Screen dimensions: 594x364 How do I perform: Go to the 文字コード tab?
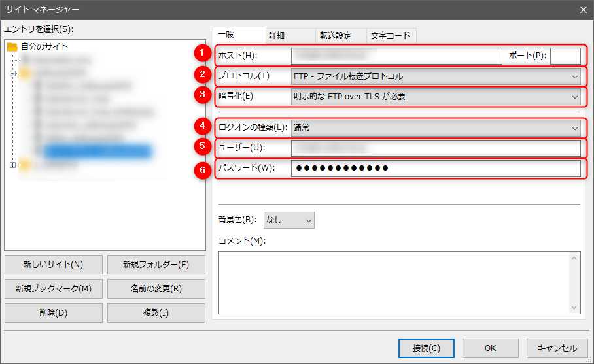[x=390, y=36]
